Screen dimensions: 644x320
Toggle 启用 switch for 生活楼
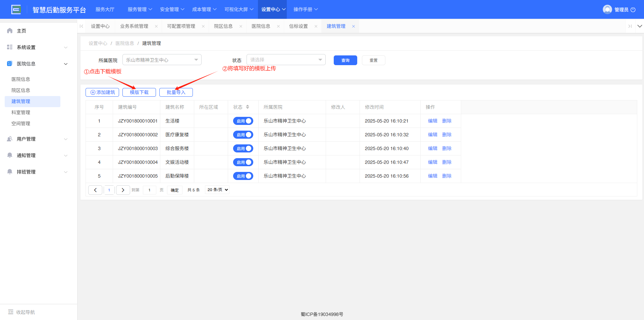click(x=243, y=121)
